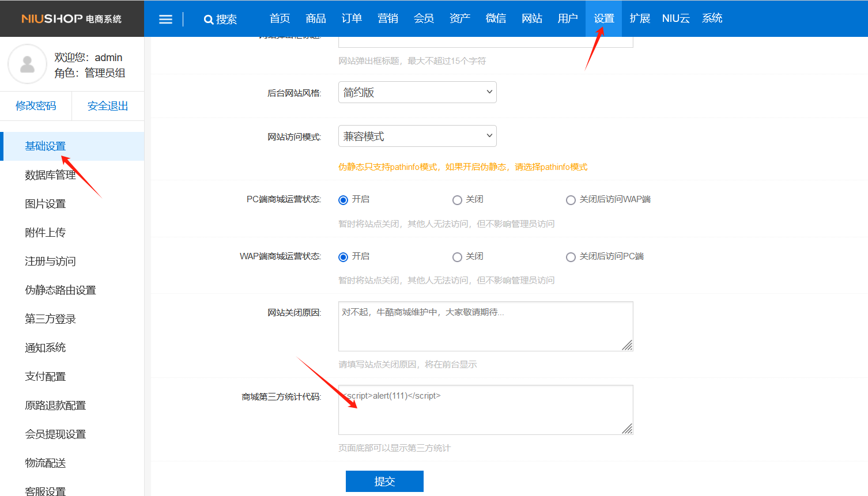Open the 首页 top menu

280,18
